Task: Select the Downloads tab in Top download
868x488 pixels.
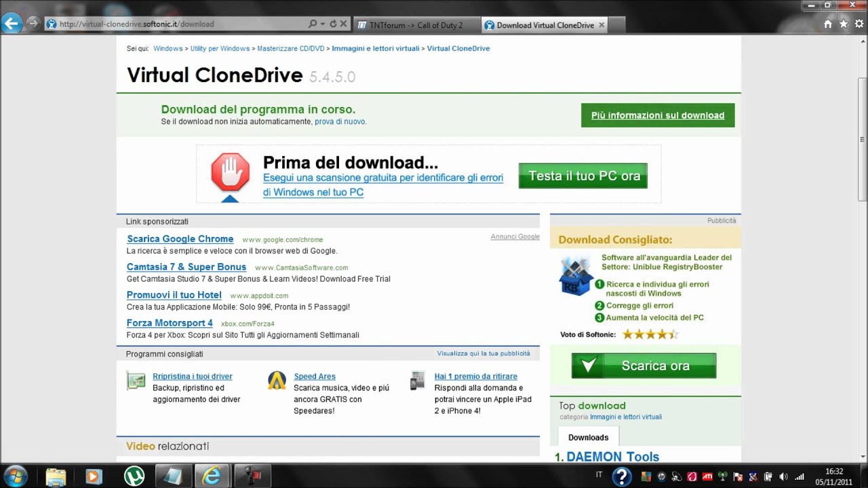Action: 589,438
